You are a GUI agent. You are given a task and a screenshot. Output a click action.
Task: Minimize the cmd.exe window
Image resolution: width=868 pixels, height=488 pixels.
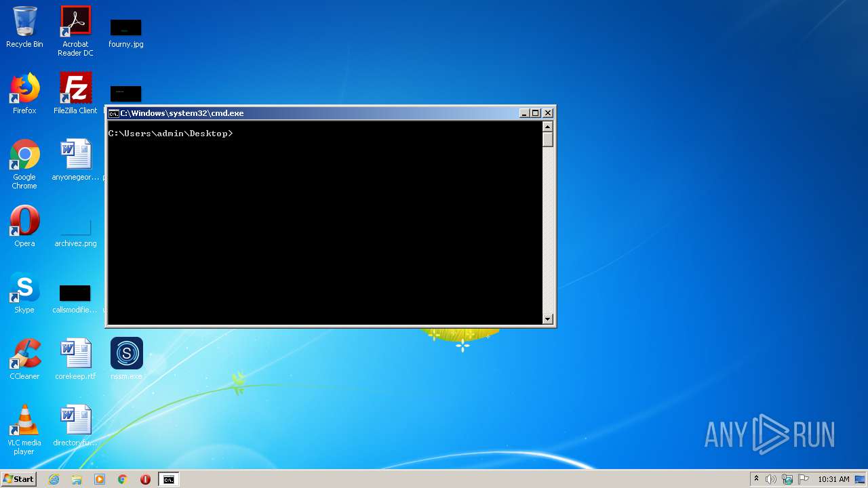[524, 113]
